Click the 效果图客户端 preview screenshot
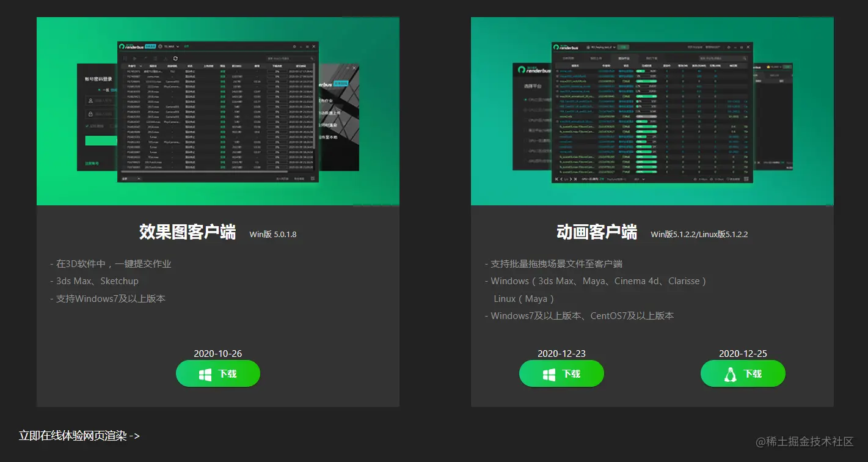The width and height of the screenshot is (868, 462). [x=218, y=111]
